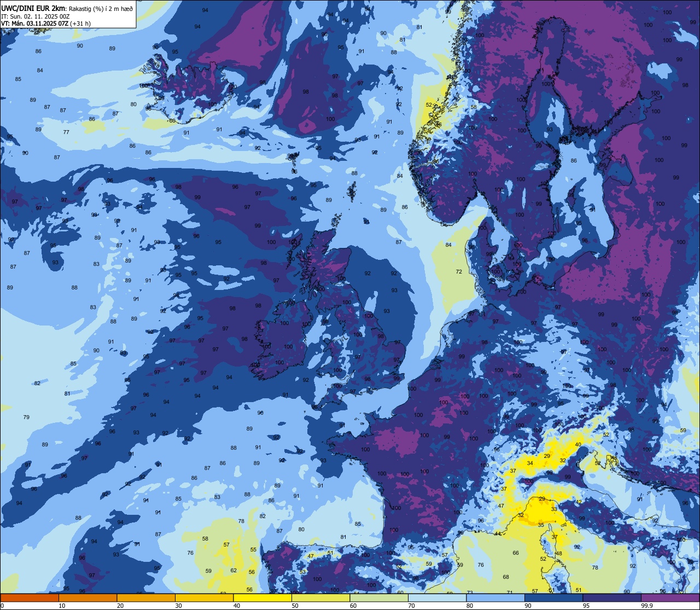700x610 pixels.
Task: Click the "50" tick label on the legend
Action: [x=295, y=606]
